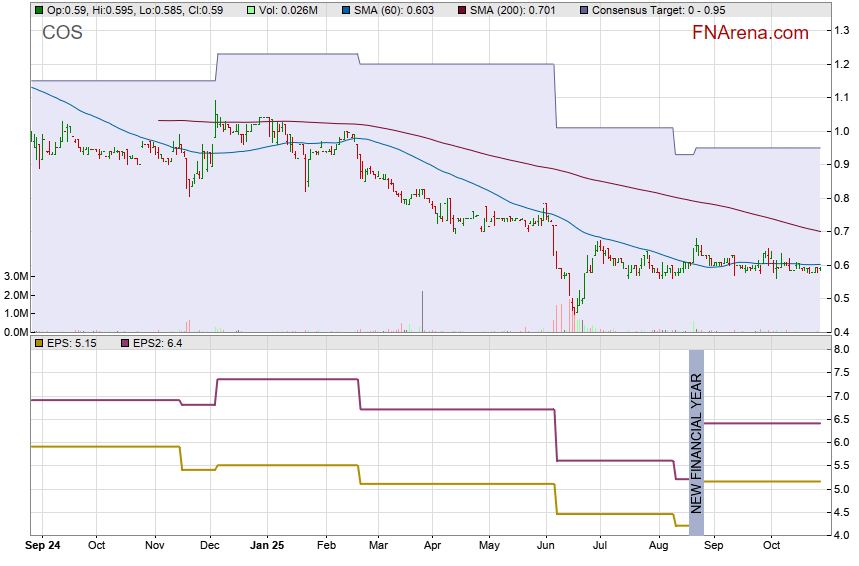Click the 0.4 price axis label
Image resolution: width=859 pixels, height=566 pixels.
click(842, 332)
